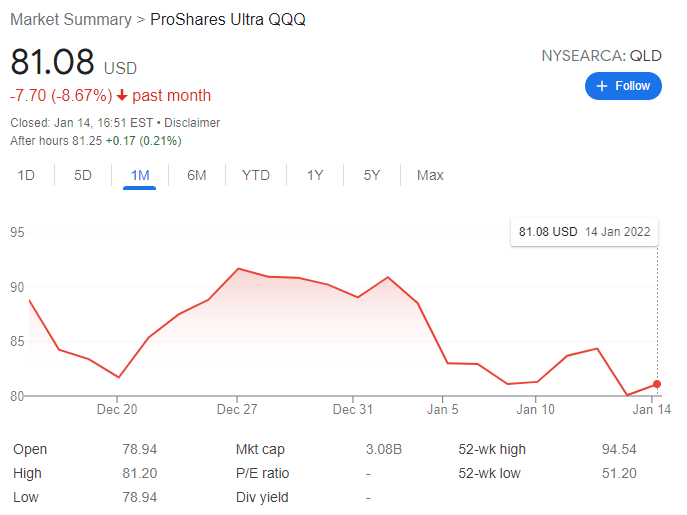This screenshot has width=687, height=515.
Task: Click the 90 y-axis label
Action: point(18,287)
